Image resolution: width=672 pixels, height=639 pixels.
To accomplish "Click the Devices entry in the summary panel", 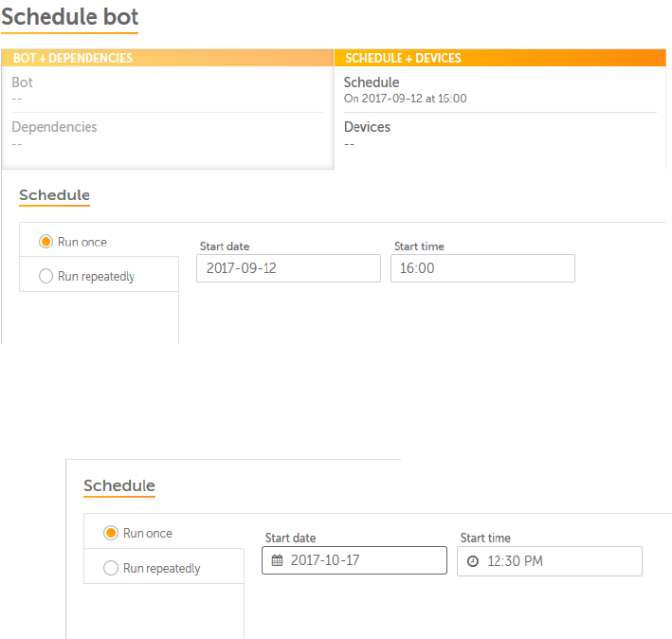I will pos(367,127).
